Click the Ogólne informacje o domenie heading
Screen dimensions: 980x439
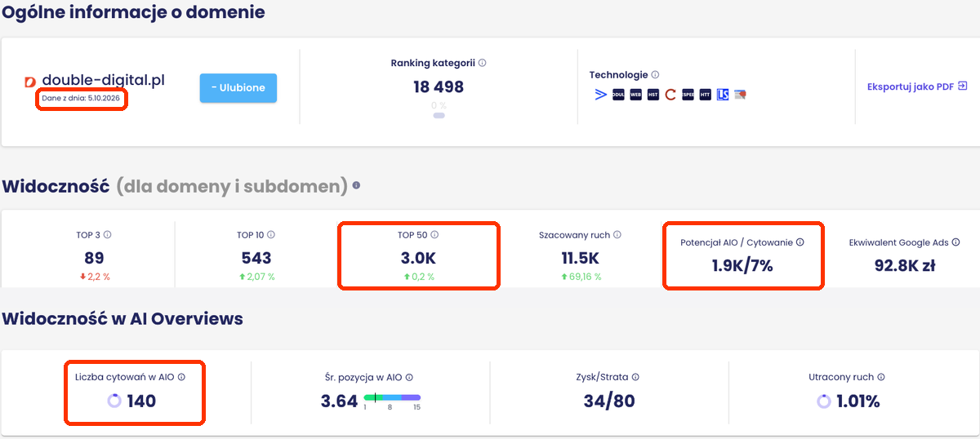coord(133,11)
